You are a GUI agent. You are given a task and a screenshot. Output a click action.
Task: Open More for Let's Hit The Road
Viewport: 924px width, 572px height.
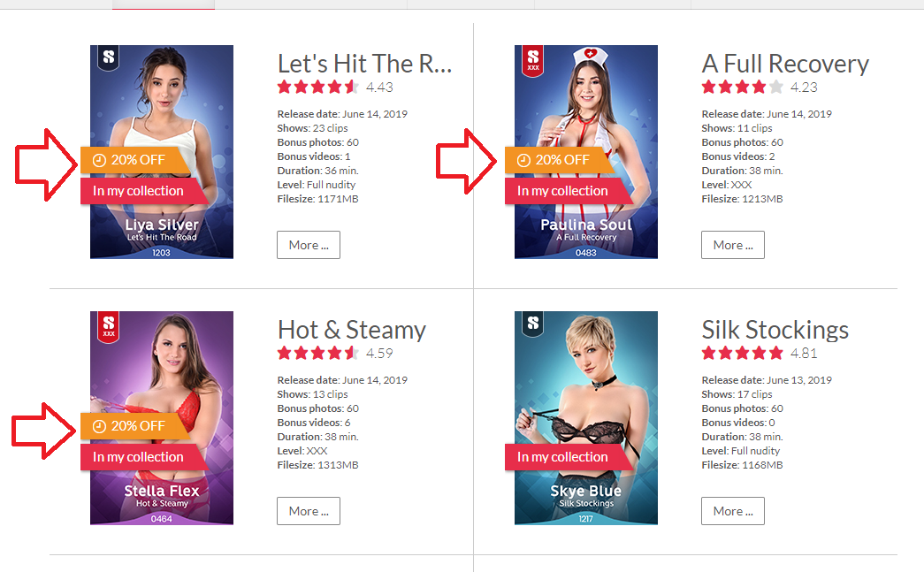click(x=309, y=245)
